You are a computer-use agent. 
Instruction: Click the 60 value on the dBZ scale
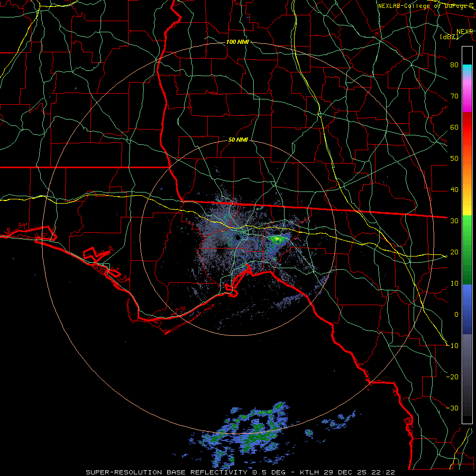(454, 127)
